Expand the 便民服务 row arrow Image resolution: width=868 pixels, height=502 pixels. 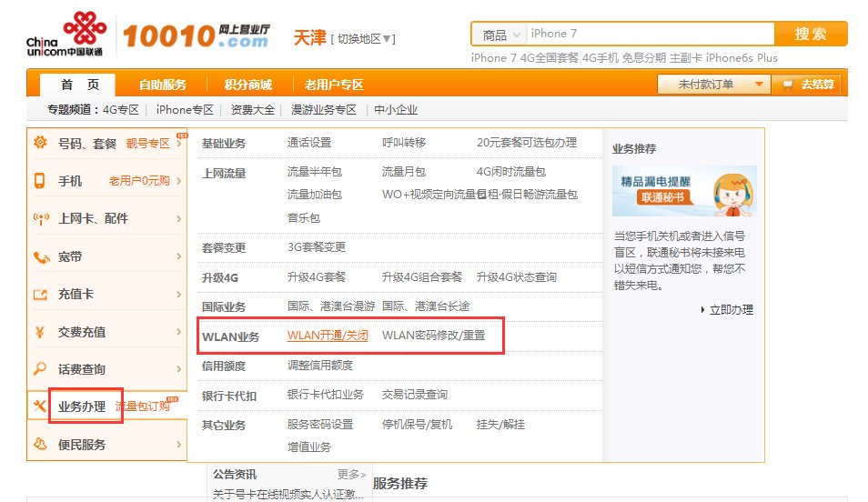click(x=179, y=444)
